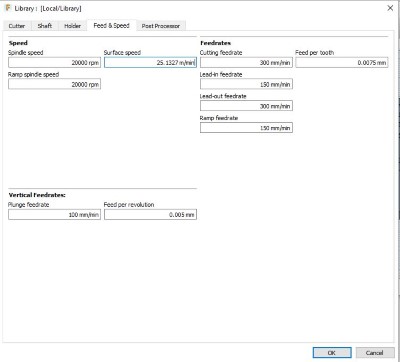Confirm with the OK button
This screenshot has width=400, height=362.
332,353
